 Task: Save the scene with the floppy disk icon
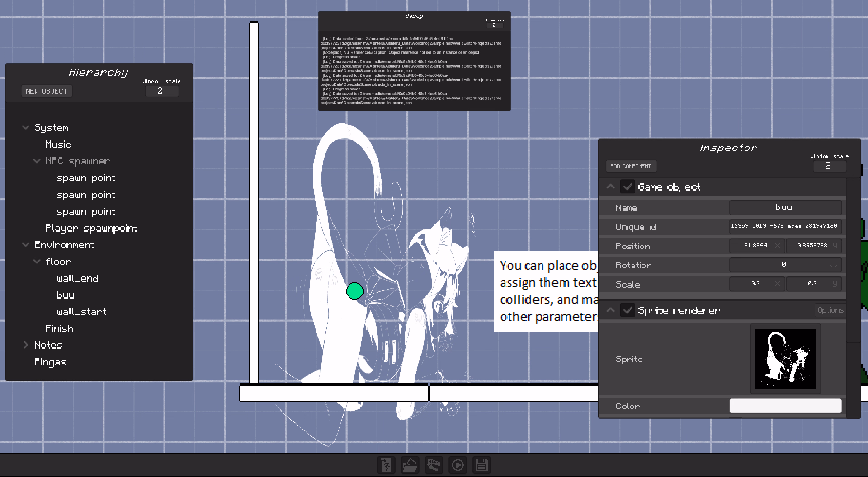pos(481,465)
